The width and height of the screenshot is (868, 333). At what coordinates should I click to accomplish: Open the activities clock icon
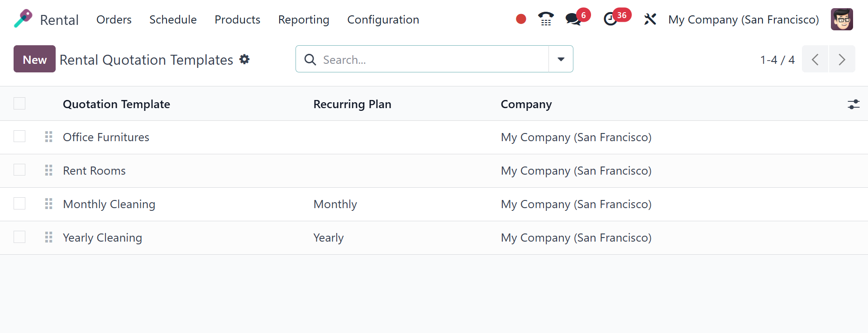click(610, 19)
